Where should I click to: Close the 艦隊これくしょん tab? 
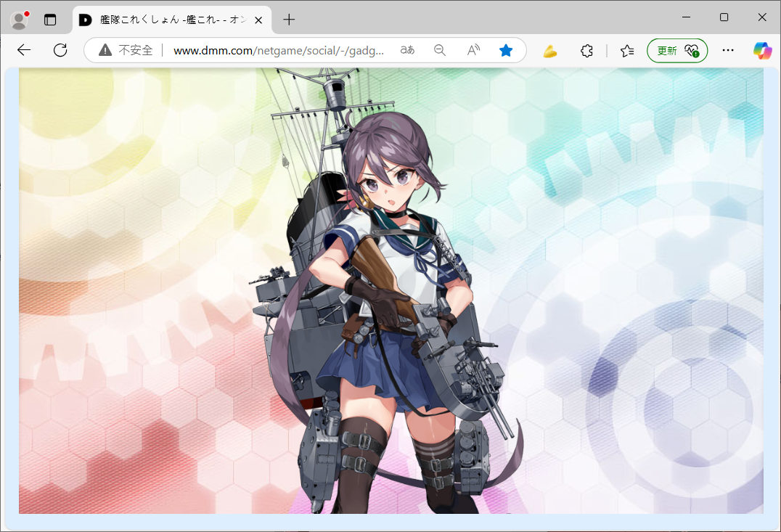[x=258, y=20]
